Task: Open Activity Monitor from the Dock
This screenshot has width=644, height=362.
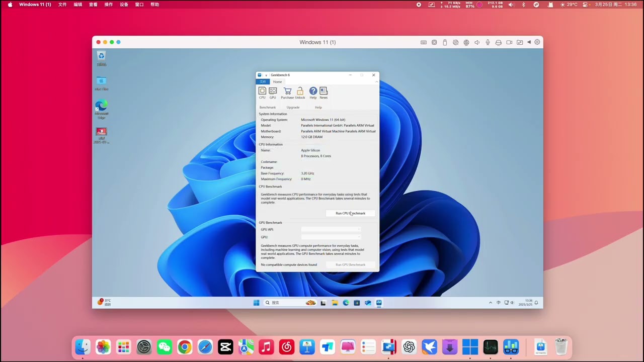Action: [491, 347]
